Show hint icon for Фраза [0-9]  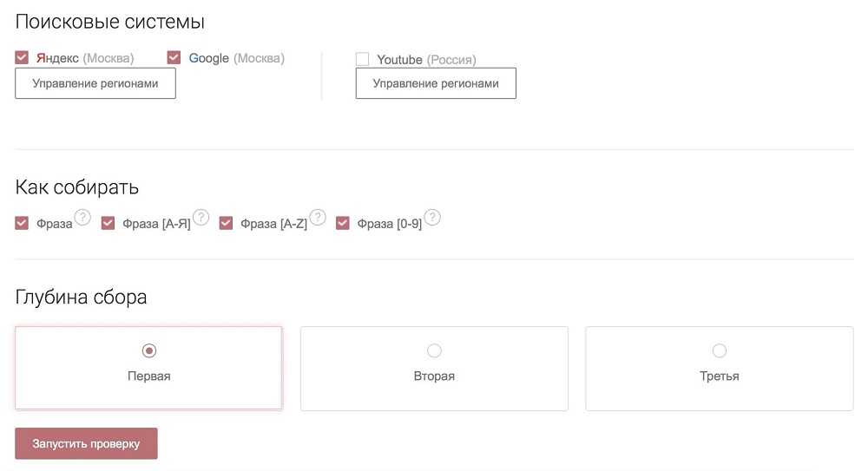[x=432, y=217]
